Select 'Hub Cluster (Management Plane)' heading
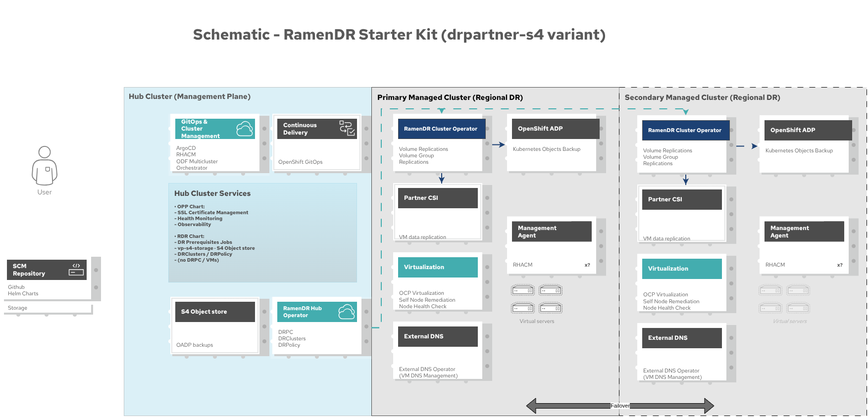The height and width of the screenshot is (417, 868). (x=190, y=96)
